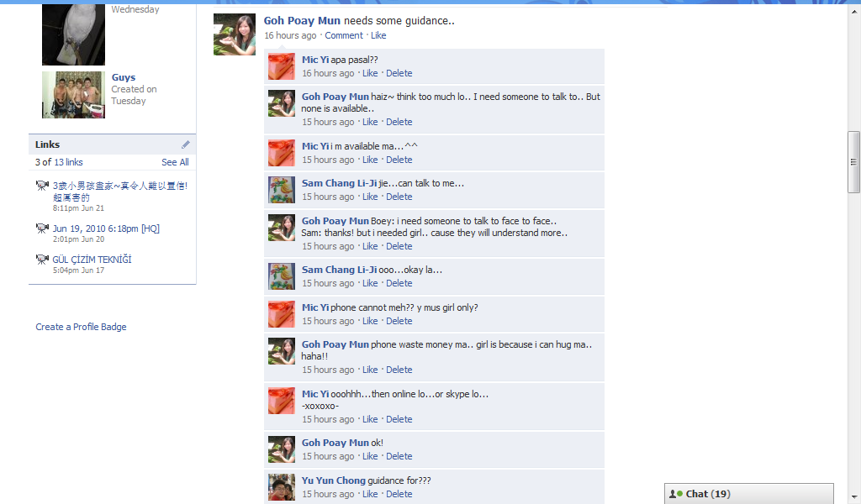This screenshot has width=861, height=504.
Task: Open Mic Yi's avatar beside 'apa pasal??'
Action: point(282,66)
